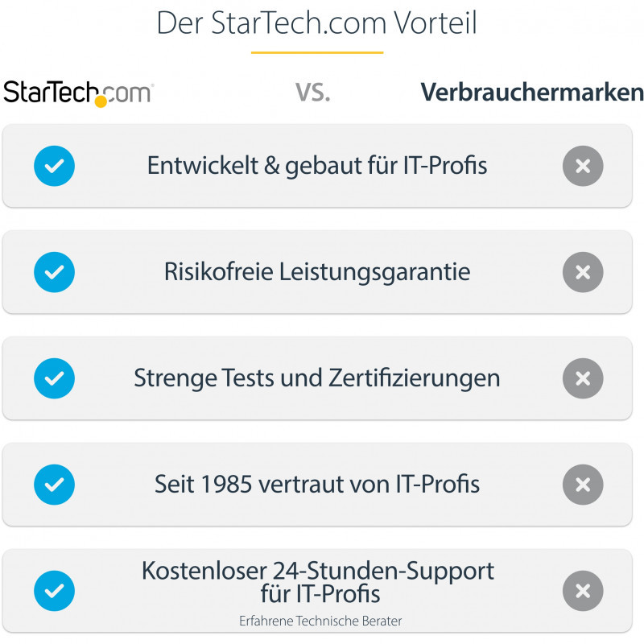The image size is (644, 644).
Task: Click the blue checkmark beside Kostenloser 24-Stunden-Support
Action: tap(54, 591)
